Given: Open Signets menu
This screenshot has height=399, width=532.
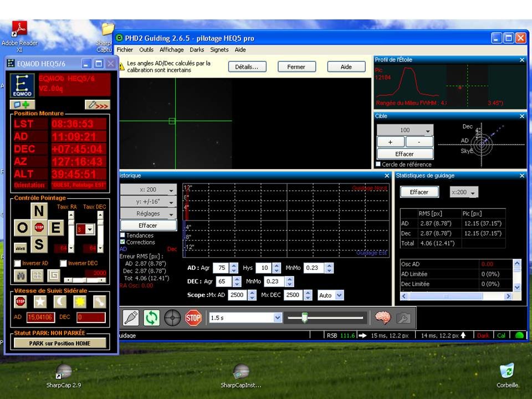Looking at the screenshot, I should pos(219,49).
